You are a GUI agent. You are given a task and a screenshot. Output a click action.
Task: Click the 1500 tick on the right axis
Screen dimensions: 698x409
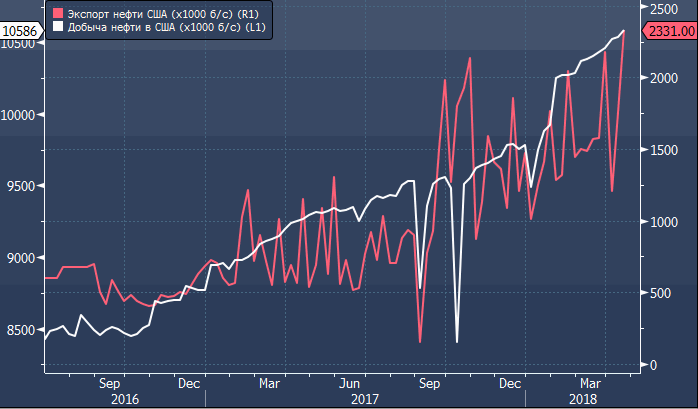(664, 151)
